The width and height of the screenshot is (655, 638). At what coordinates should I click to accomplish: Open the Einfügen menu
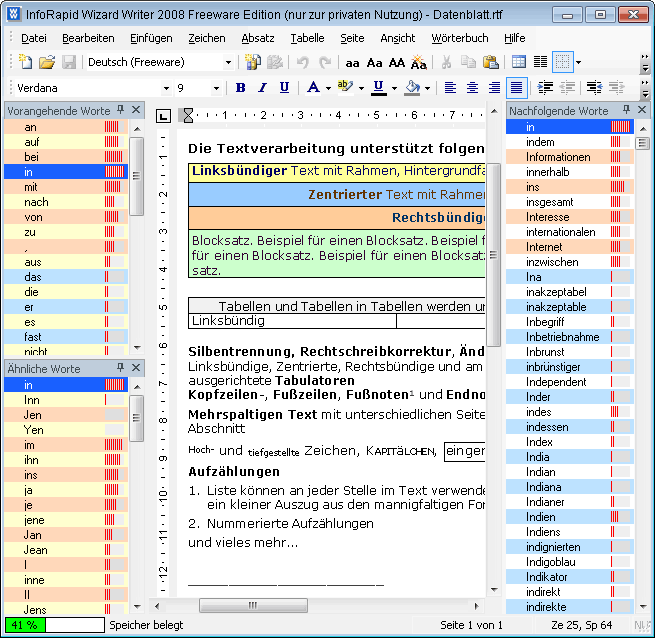151,38
